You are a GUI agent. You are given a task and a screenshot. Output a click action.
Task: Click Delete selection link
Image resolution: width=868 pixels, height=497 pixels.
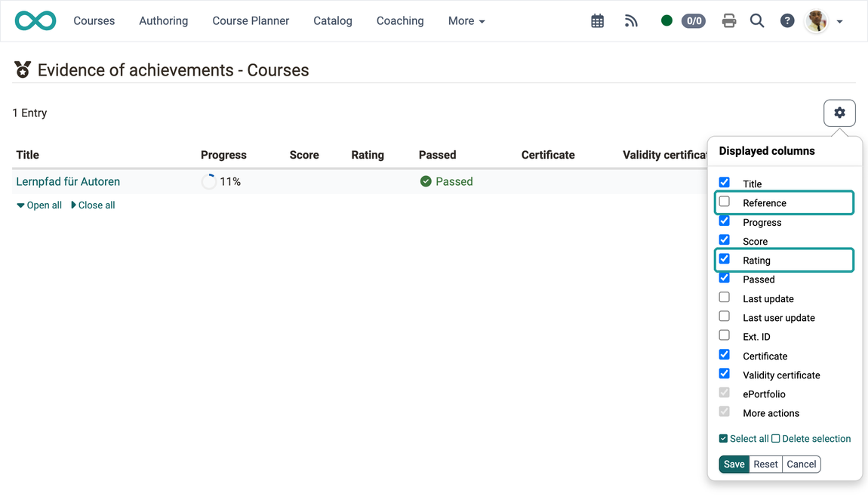click(811, 438)
